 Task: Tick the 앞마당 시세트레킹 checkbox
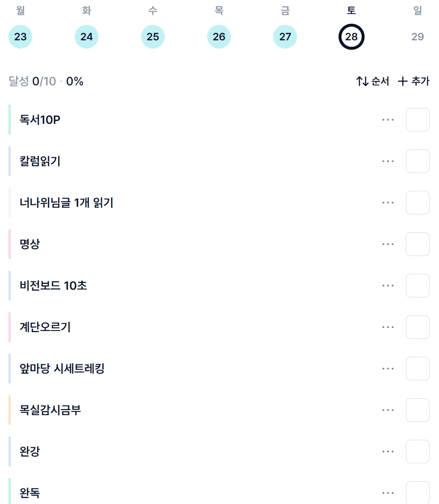tap(417, 369)
